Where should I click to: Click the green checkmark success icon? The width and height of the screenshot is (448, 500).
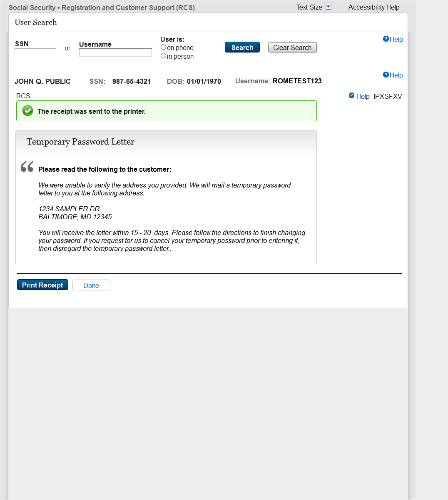[27, 111]
